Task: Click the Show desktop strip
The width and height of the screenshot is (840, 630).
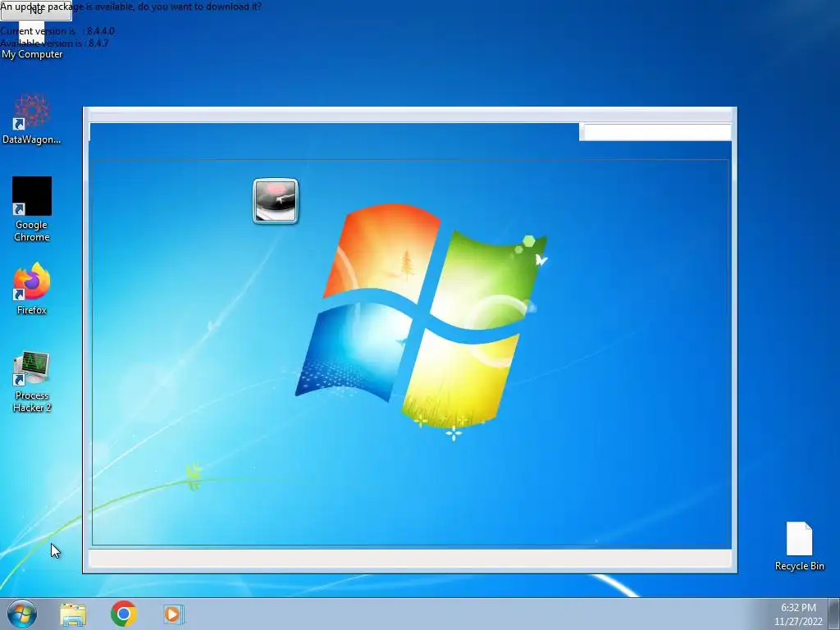Action: (x=834, y=614)
